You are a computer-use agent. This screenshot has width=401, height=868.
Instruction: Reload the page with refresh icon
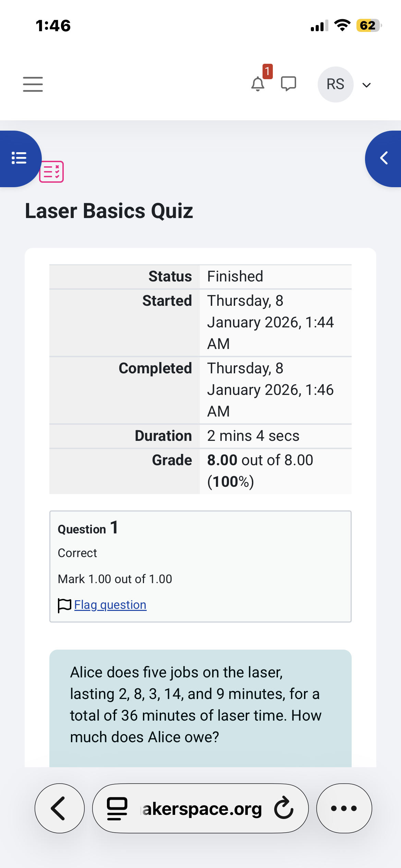point(284,808)
